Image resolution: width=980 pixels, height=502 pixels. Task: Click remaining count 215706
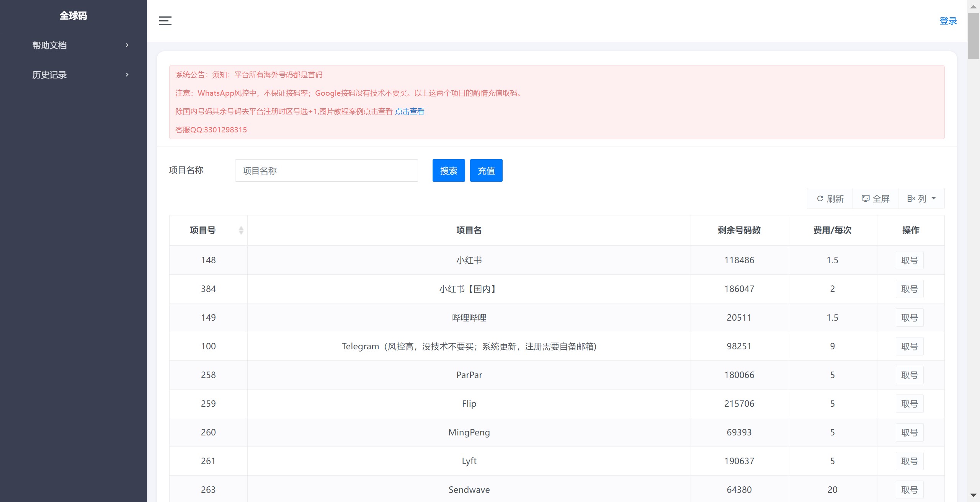pyautogui.click(x=739, y=404)
